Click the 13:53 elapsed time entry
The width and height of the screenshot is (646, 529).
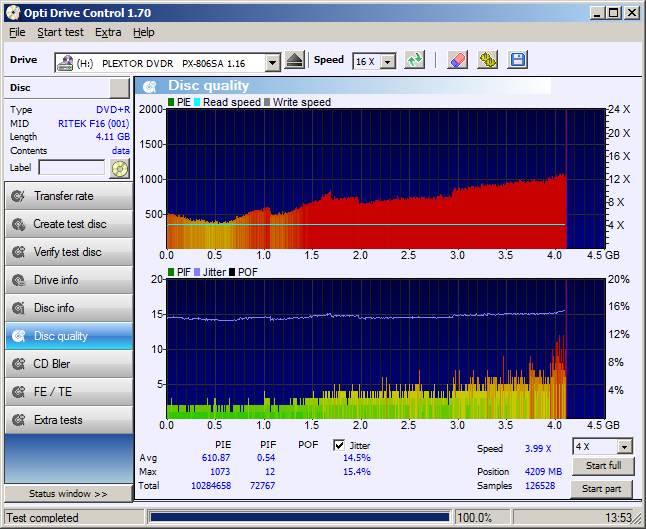tap(618, 518)
